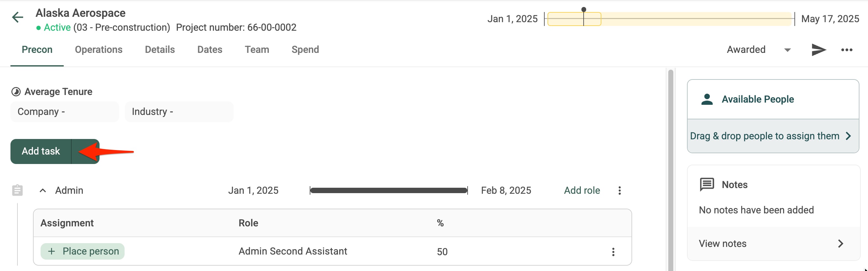Screen dimensions: 868x271
Task: Open the three-dot project options menu
Action: click(846, 50)
